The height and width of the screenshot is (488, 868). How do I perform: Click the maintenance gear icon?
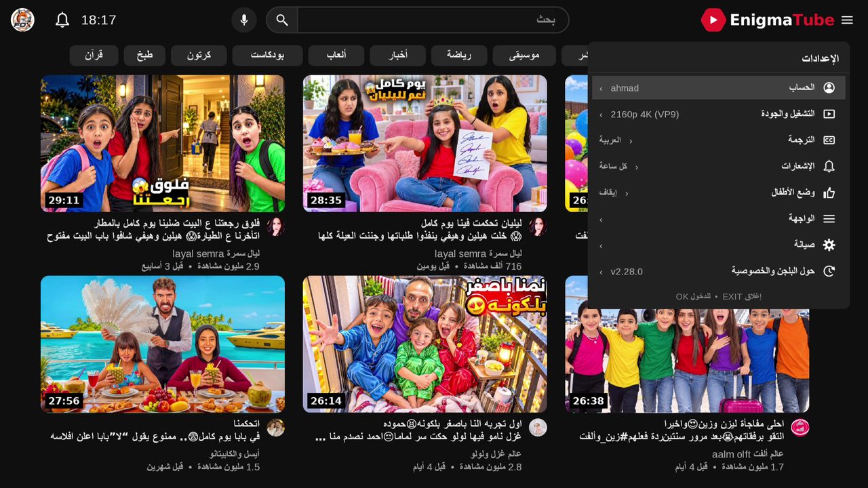tap(829, 245)
